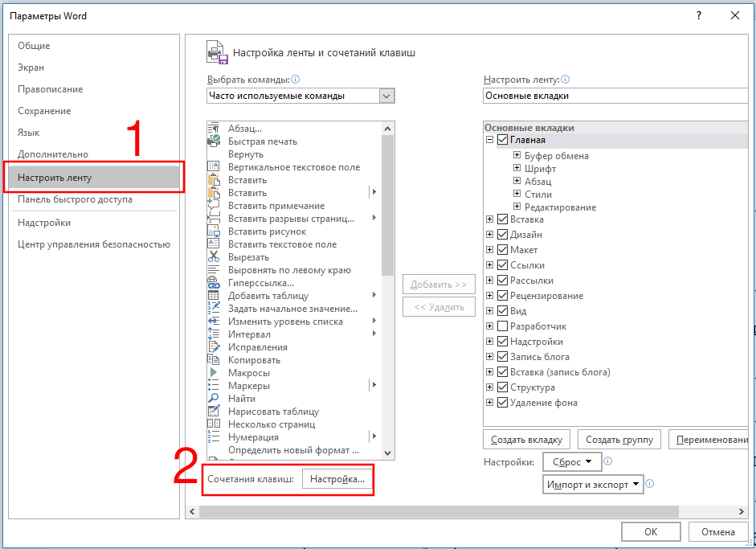The width and height of the screenshot is (756, 549).
Task: Click the Quick Print command icon
Action: (x=214, y=141)
